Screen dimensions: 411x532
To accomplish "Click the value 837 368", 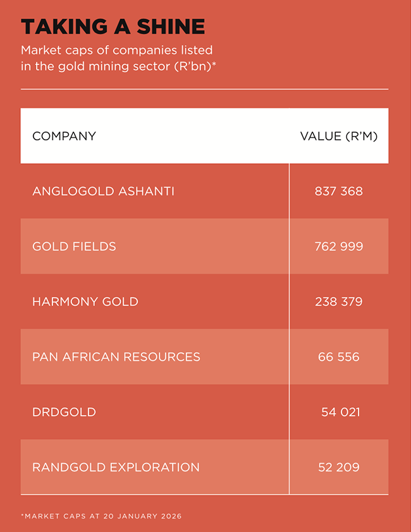I will tap(339, 191).
